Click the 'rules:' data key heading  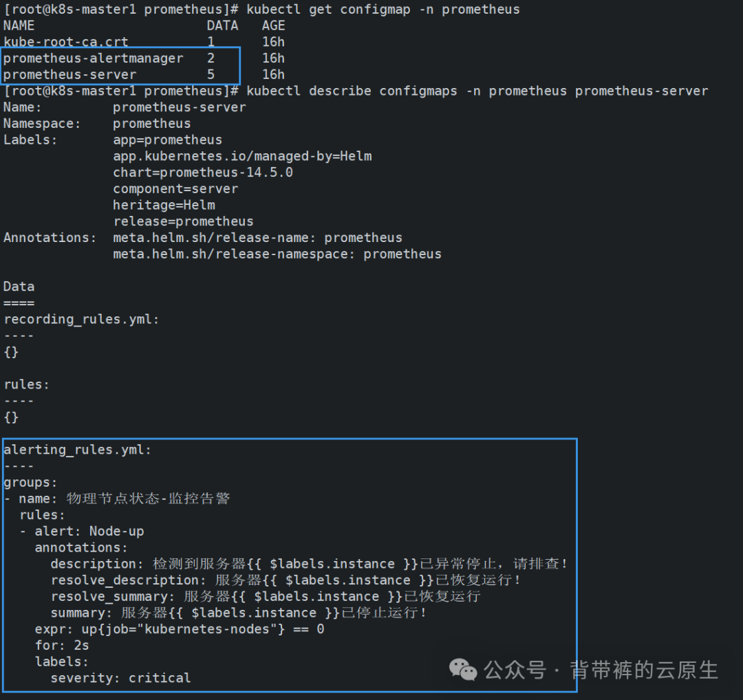(x=27, y=384)
